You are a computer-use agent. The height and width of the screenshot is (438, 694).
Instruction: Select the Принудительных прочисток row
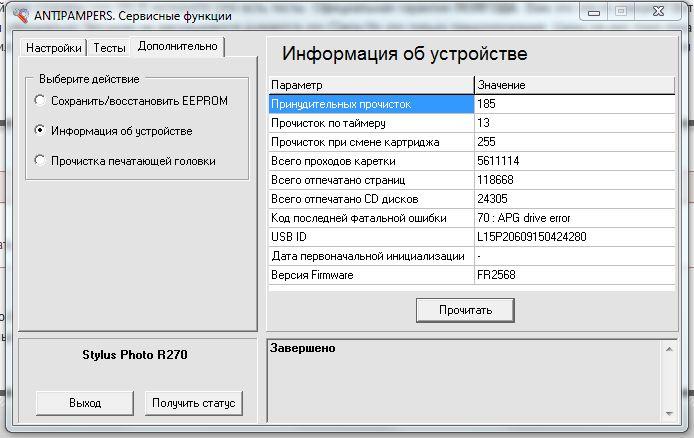coord(472,104)
